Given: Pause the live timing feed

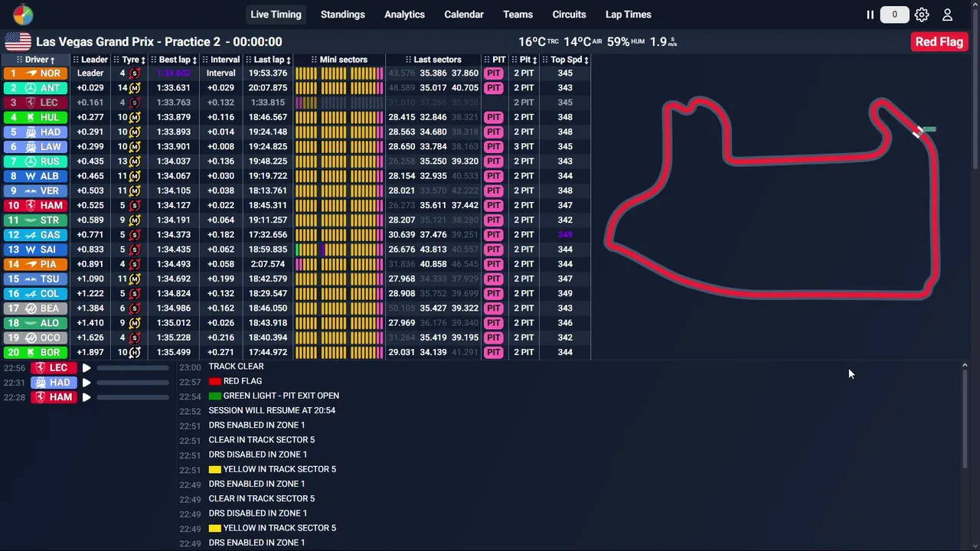Looking at the screenshot, I should click(x=870, y=15).
